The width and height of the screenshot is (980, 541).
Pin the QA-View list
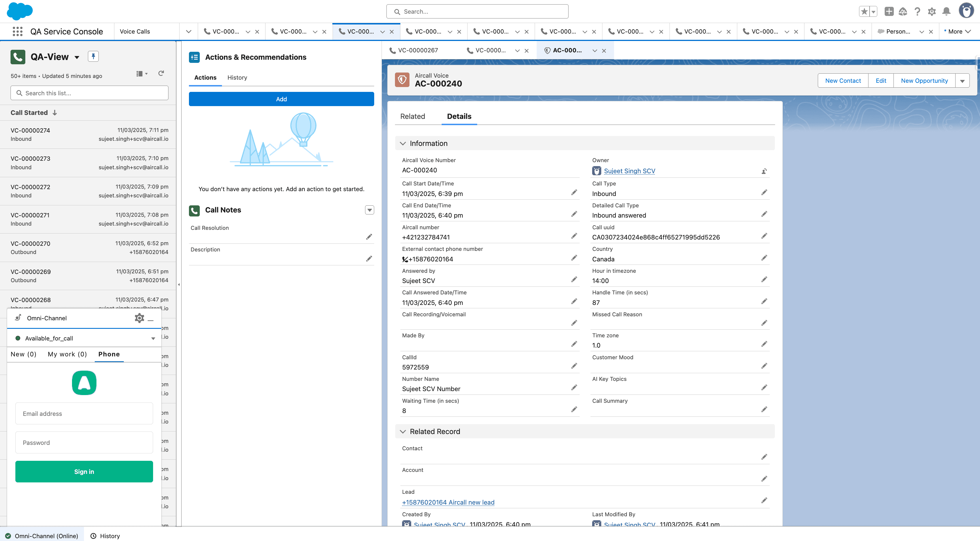pos(93,56)
